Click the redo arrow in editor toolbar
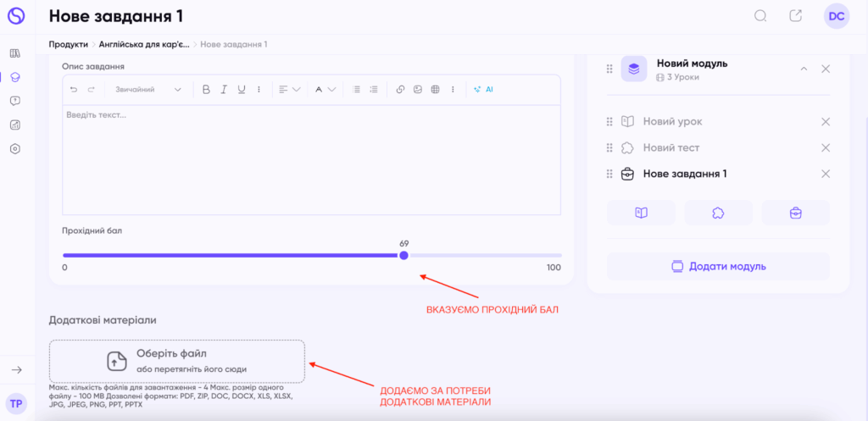868x421 pixels. [x=92, y=89]
